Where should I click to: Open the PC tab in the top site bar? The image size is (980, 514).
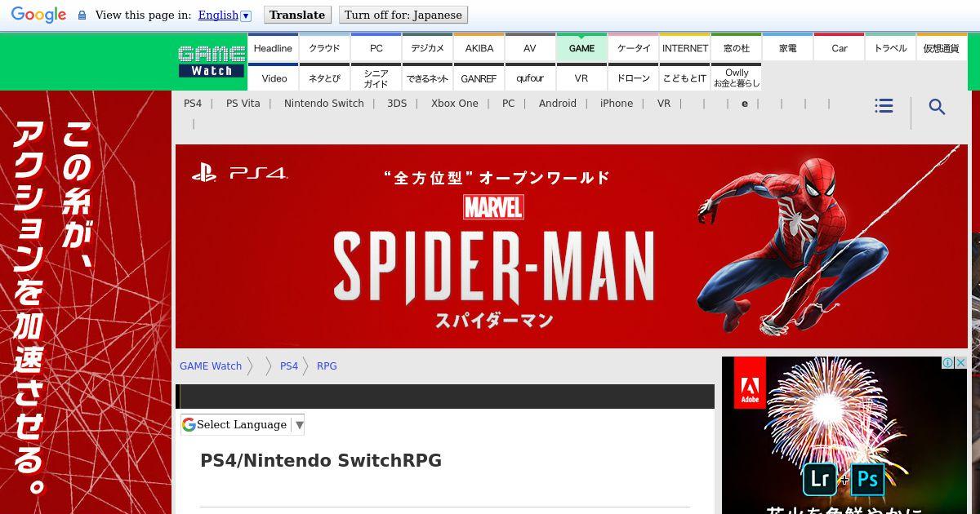(x=376, y=48)
